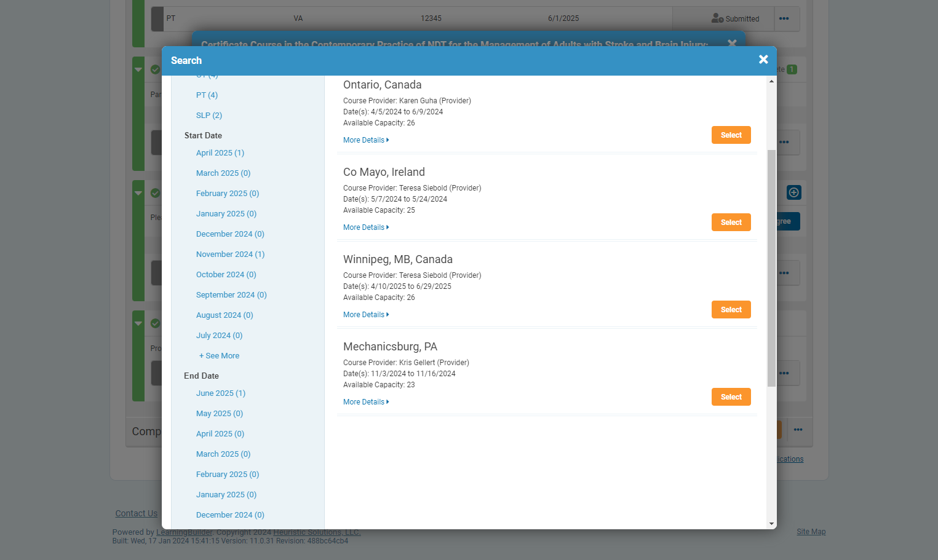The width and height of the screenshot is (938, 560).
Task: Select the Winnipeg, MB, Canada course
Action: pyautogui.click(x=731, y=310)
